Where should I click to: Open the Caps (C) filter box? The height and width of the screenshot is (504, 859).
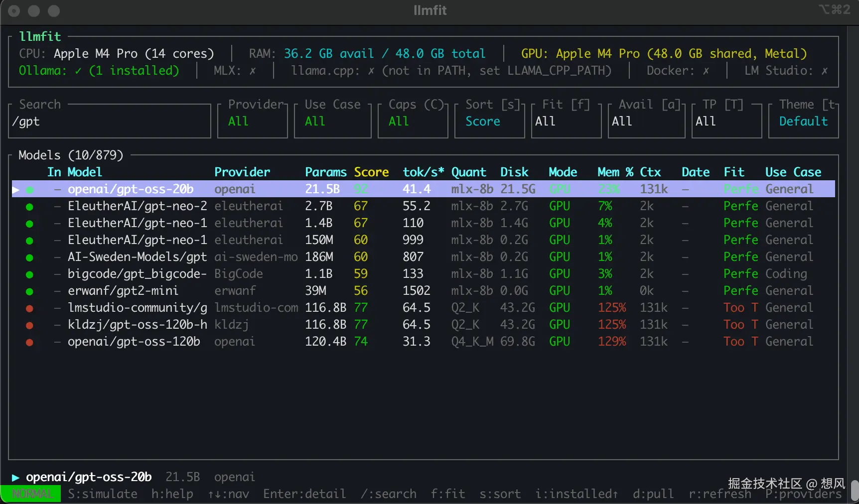(413, 121)
